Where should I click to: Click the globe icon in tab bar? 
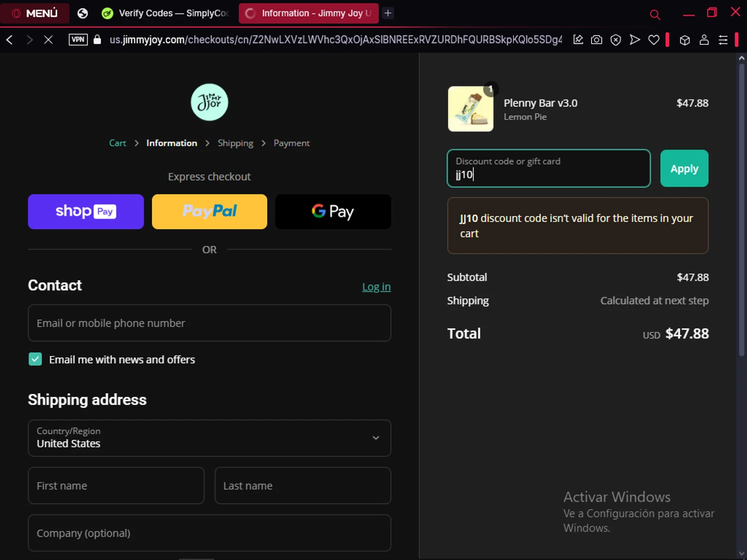click(83, 13)
